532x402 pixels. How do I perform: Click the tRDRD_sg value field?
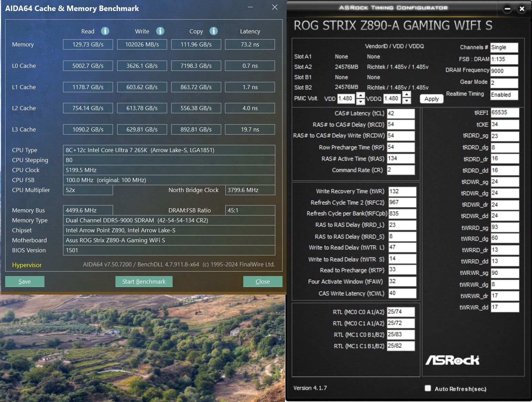pyautogui.click(x=505, y=136)
